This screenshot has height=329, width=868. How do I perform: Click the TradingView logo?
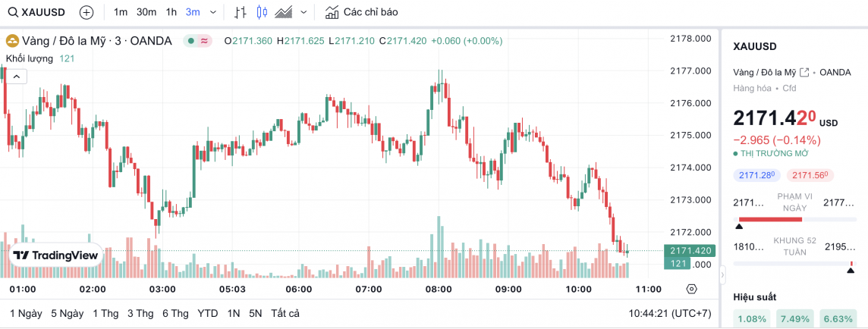coord(57,255)
